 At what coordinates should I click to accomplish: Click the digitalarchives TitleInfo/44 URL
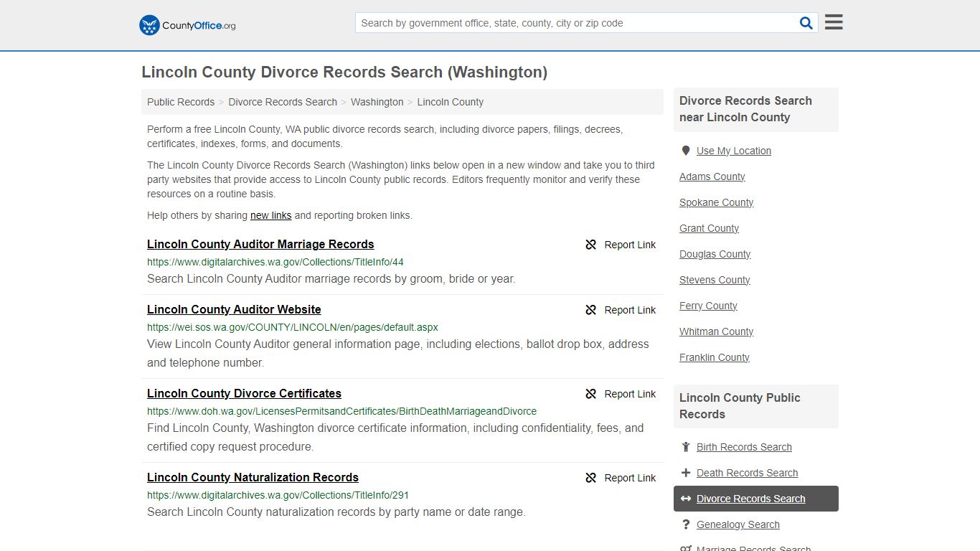click(275, 262)
